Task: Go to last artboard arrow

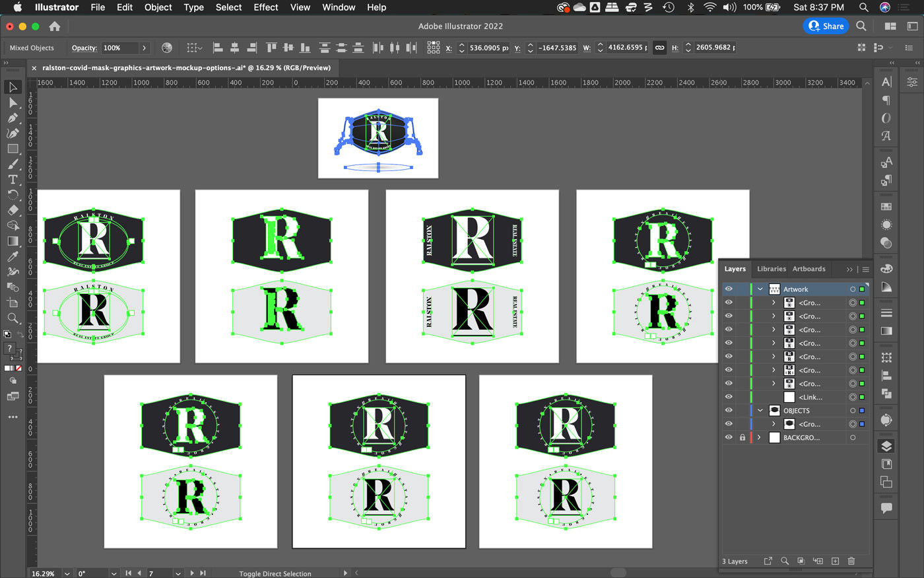Action: 203,573
